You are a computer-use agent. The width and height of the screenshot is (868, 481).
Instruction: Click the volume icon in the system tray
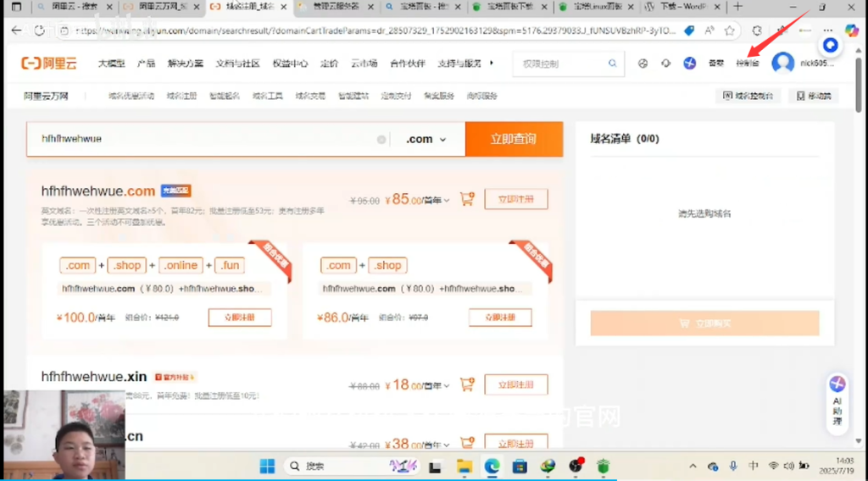click(789, 466)
